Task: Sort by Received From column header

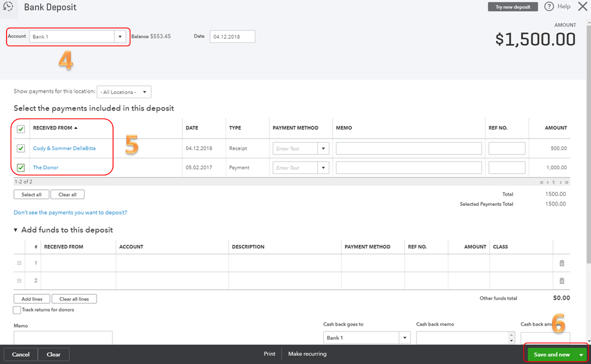Action: pyautogui.click(x=55, y=128)
